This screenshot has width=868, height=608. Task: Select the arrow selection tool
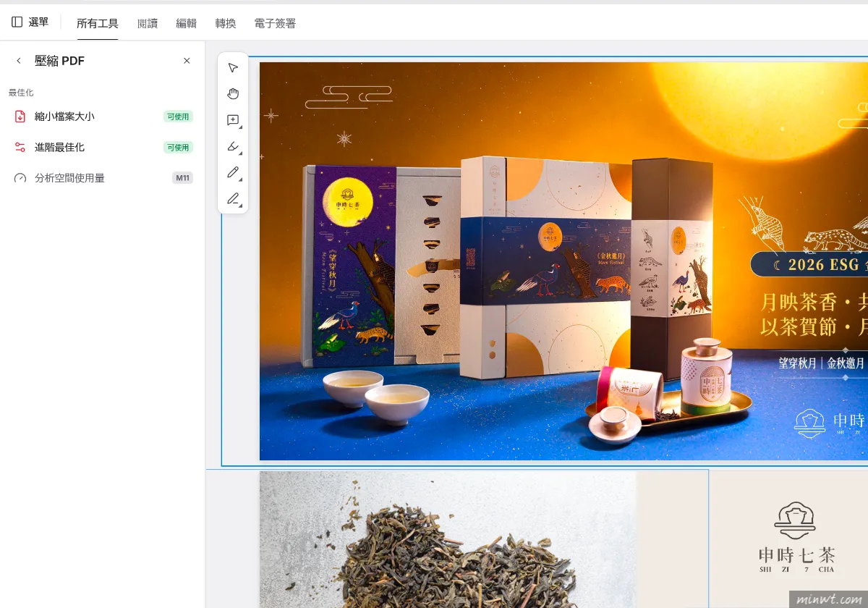[233, 68]
